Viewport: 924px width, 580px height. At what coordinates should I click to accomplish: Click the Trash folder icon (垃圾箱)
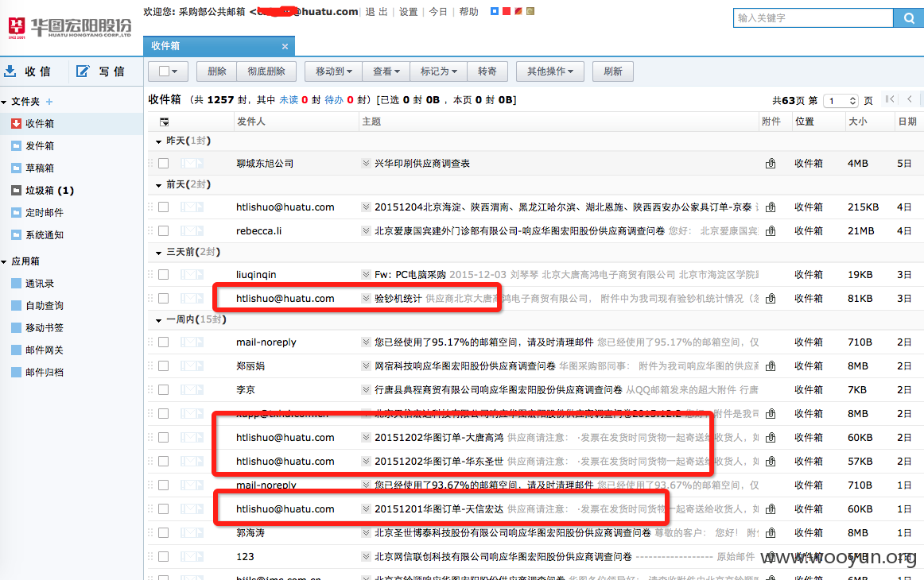tap(17, 190)
